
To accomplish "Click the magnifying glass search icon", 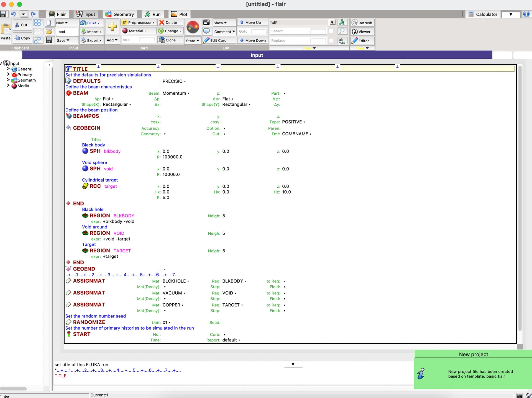I will click(x=342, y=31).
